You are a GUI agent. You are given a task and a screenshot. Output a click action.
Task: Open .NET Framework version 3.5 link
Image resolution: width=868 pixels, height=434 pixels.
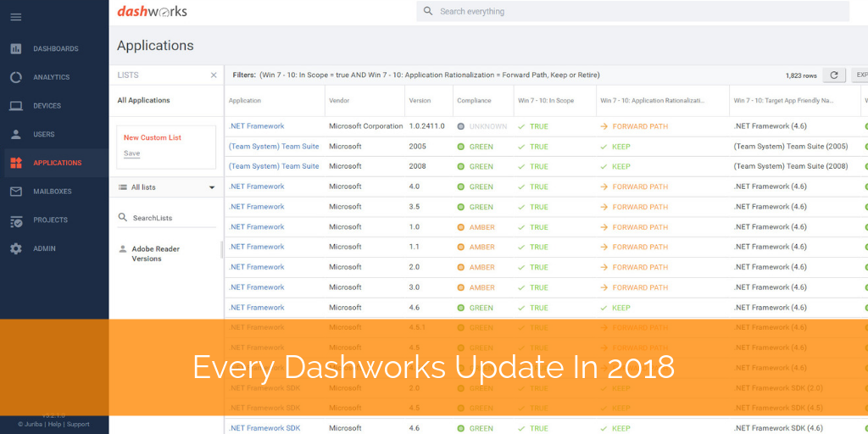point(256,207)
